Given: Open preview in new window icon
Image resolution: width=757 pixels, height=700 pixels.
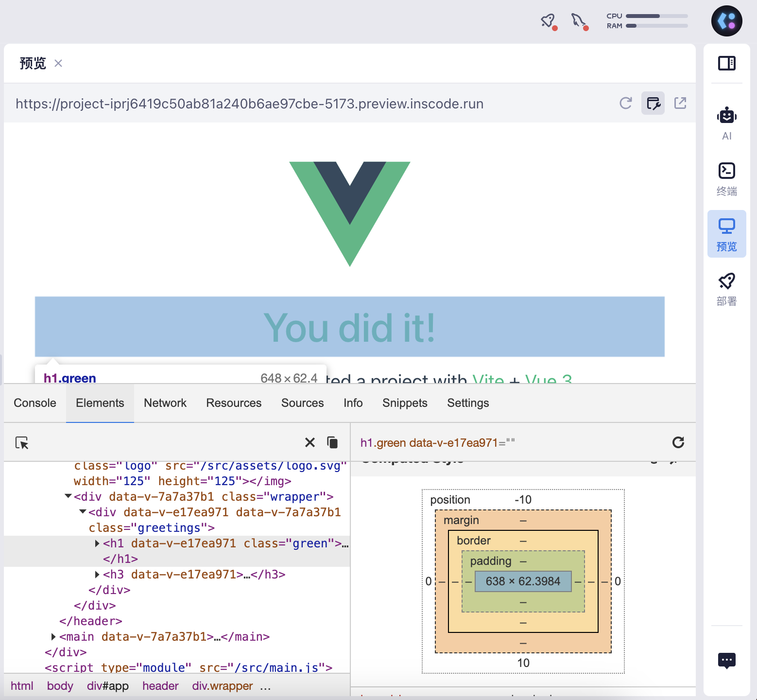Looking at the screenshot, I should [x=680, y=103].
